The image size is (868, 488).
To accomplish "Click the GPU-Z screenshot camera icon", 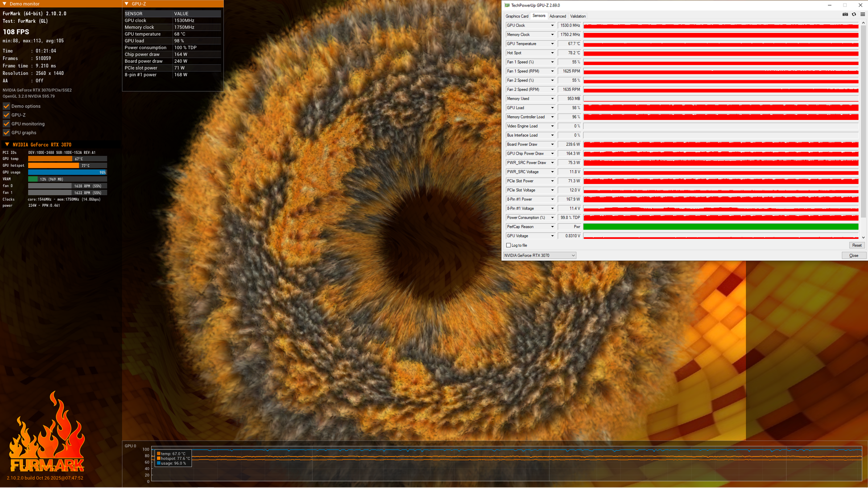I will [x=845, y=14].
